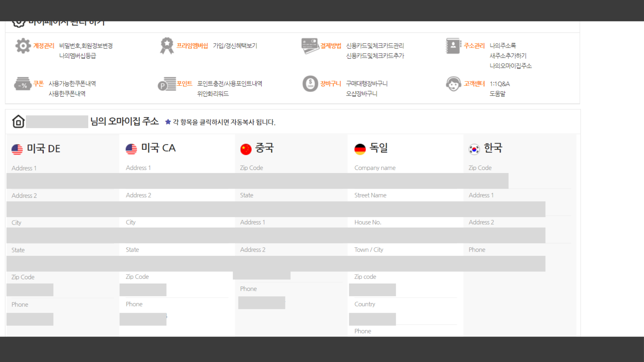Open the 결제방법 section

[331, 46]
